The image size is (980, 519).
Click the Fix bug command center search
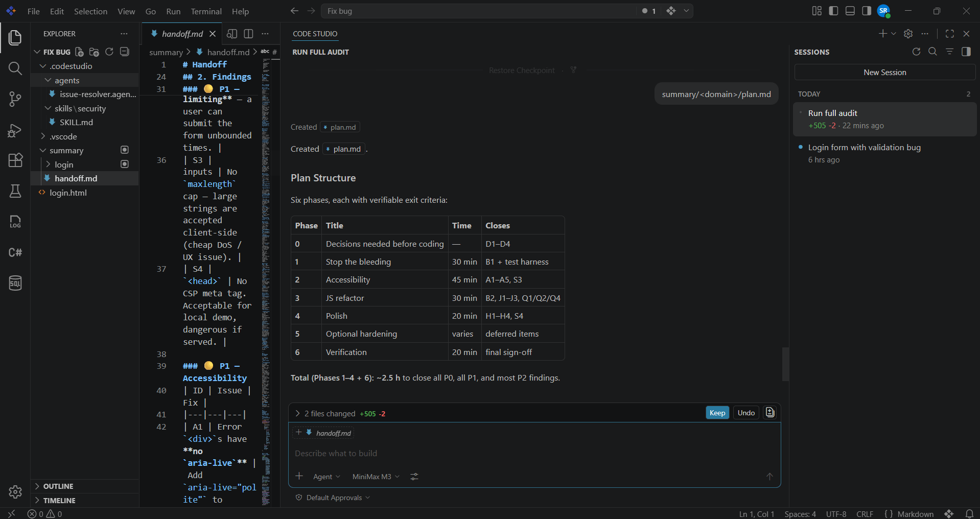(478, 11)
